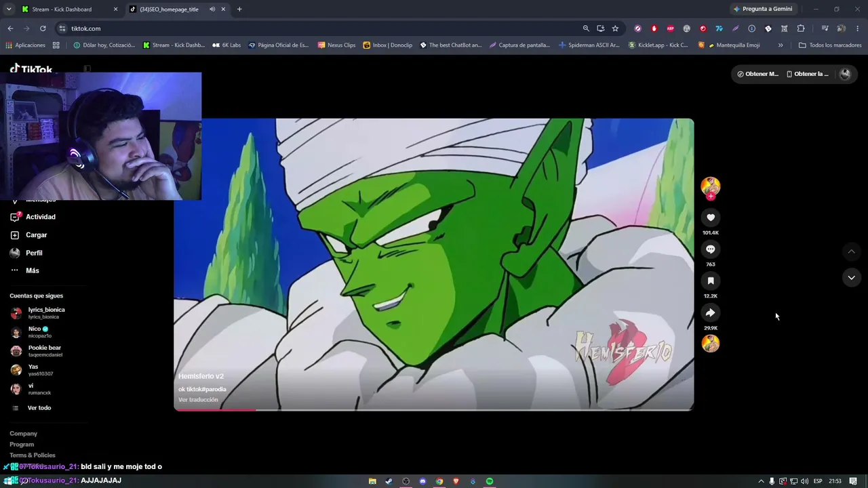The height and width of the screenshot is (488, 868).
Task: Show hidden system tray icons
Action: pos(760,481)
